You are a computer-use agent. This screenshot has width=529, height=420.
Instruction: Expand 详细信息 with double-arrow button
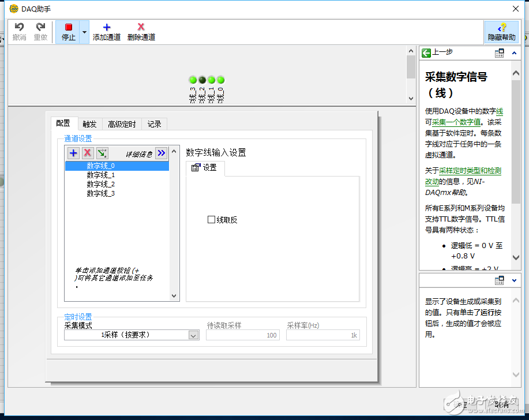pos(162,153)
